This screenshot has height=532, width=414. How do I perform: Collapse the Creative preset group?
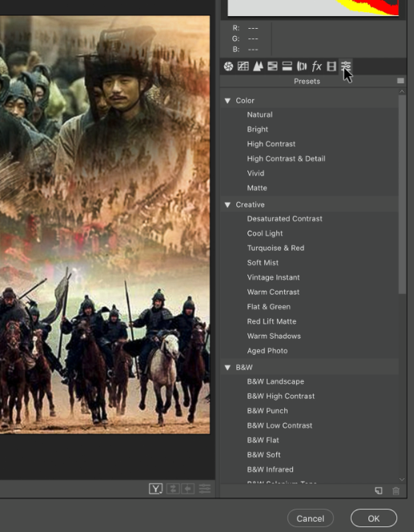[227, 204]
